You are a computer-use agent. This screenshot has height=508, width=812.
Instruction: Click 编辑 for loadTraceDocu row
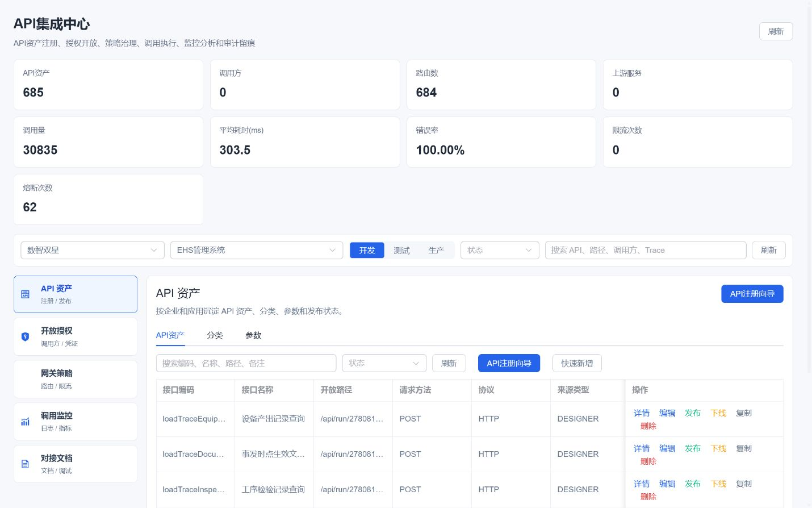point(667,448)
